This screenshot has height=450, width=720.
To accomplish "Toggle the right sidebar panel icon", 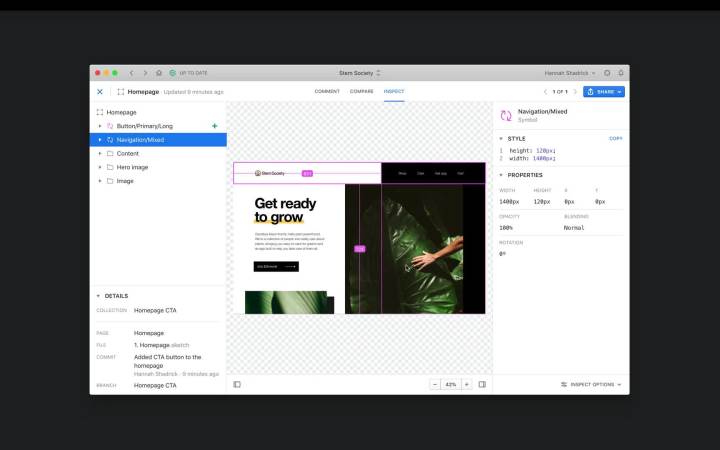I will (482, 384).
